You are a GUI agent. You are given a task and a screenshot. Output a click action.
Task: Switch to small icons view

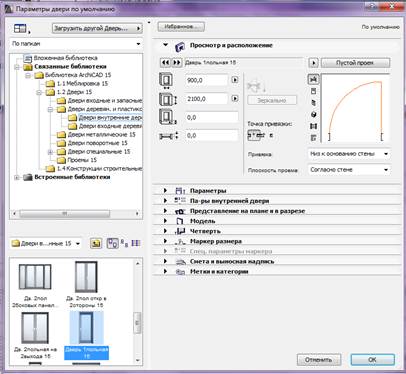124,244
